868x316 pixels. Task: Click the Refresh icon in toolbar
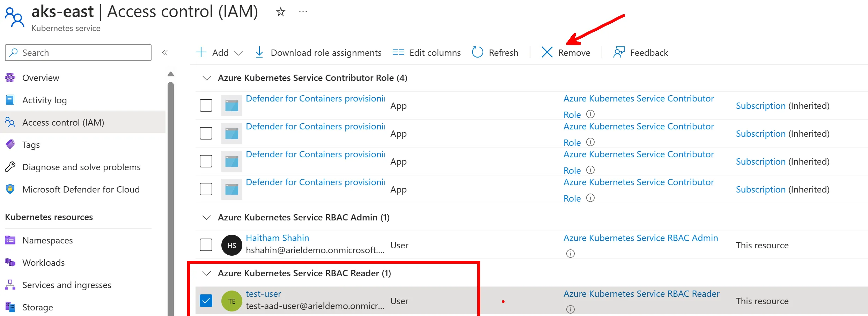tap(477, 53)
